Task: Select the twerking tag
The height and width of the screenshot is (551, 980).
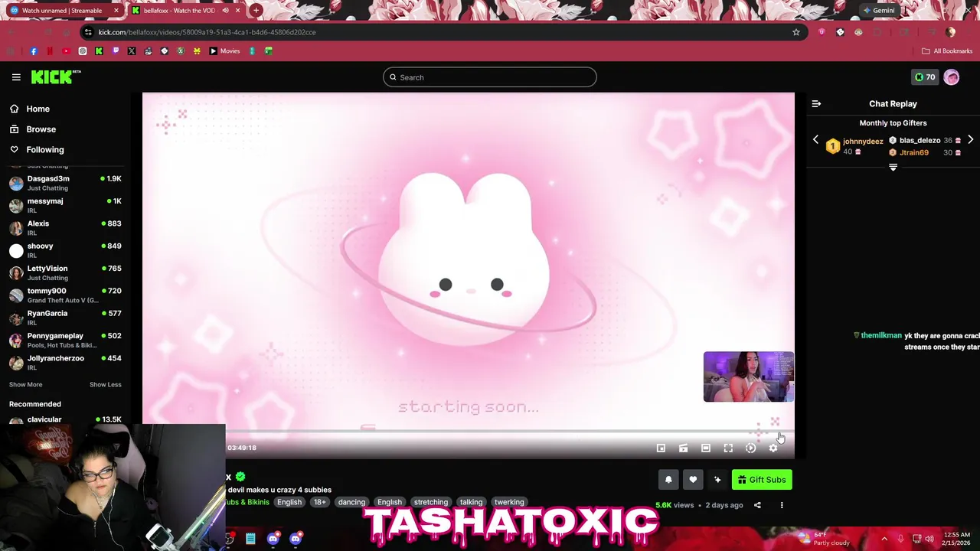Action: [x=509, y=503]
